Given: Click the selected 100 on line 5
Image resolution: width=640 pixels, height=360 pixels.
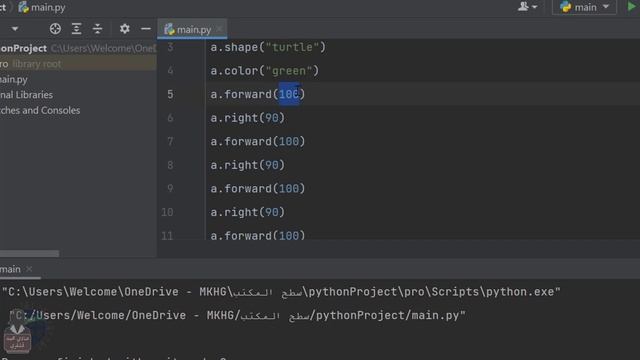Looking at the screenshot, I should point(289,94).
